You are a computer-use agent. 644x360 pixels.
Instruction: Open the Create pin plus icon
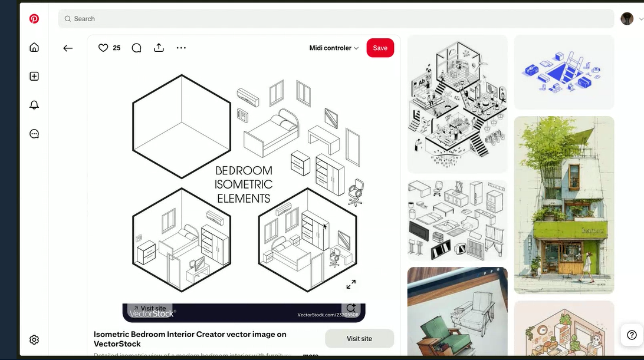tap(34, 77)
